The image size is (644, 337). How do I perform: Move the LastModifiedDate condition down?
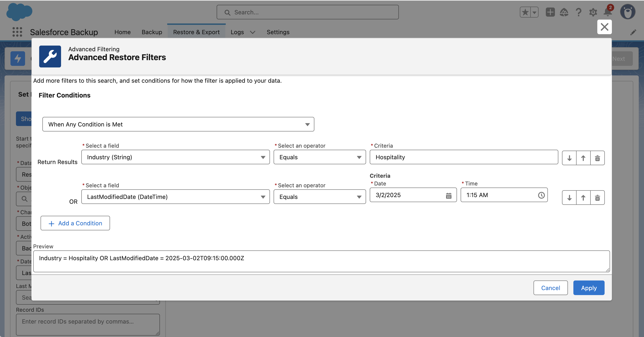pyautogui.click(x=569, y=198)
